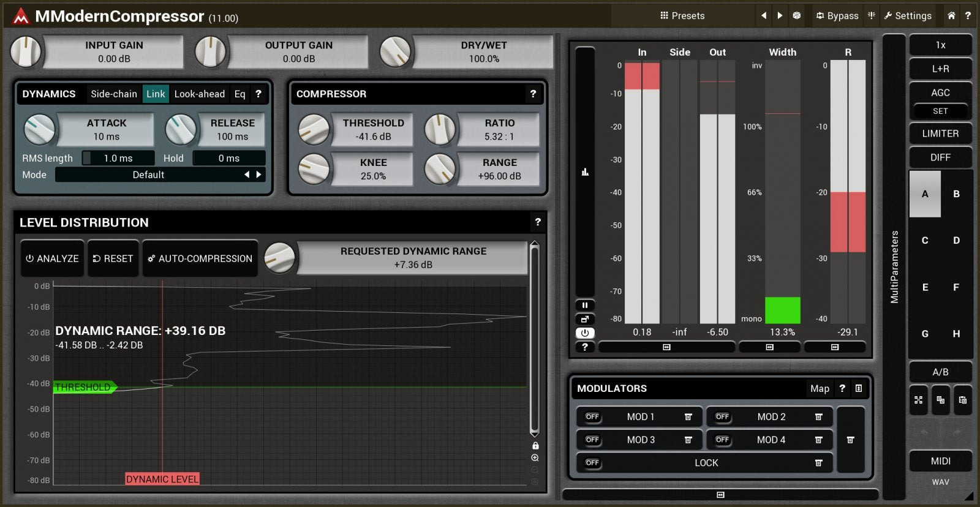The image size is (980, 507).
Task: Click the Map button in Modulators
Action: pos(820,388)
